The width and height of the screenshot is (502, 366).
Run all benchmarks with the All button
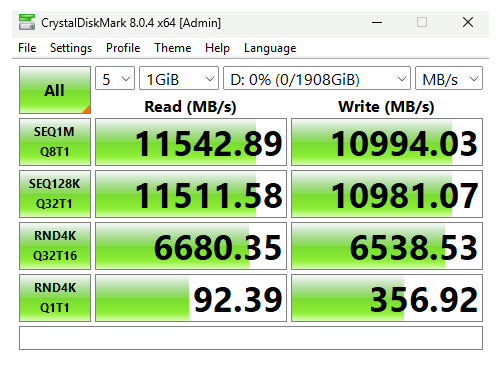tap(55, 90)
